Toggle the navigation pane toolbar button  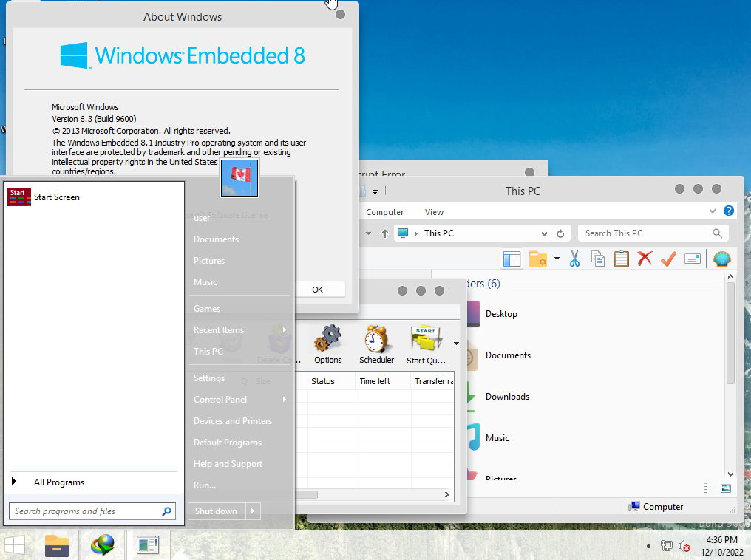512,259
